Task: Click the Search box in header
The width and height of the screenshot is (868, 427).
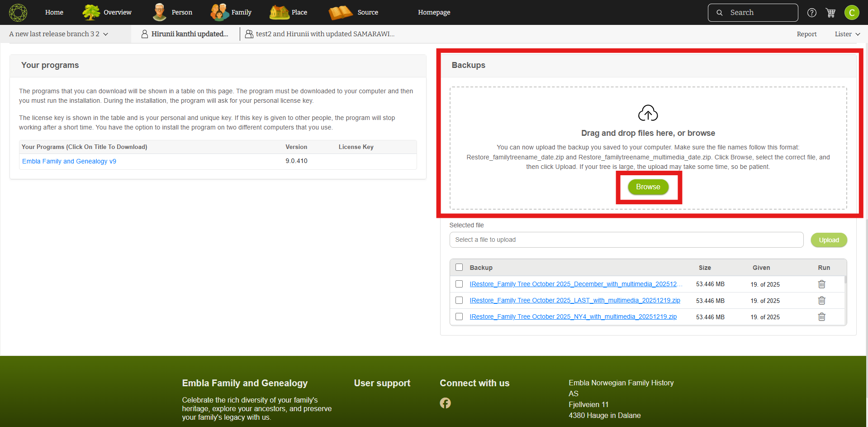Action: (753, 13)
